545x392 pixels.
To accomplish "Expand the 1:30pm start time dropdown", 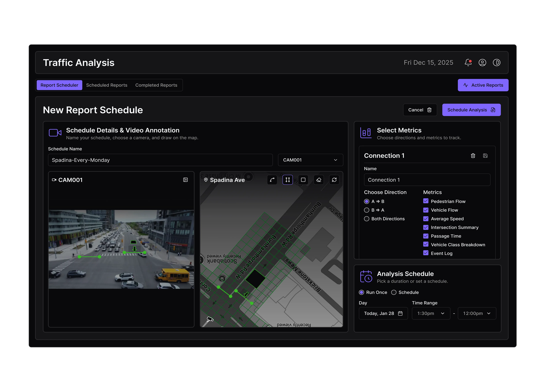I will (431, 313).
